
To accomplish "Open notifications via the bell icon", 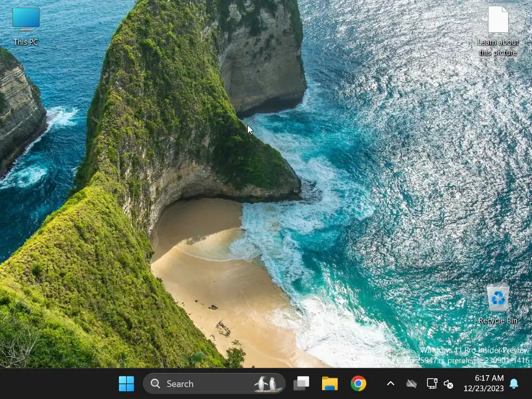I will tap(514, 384).
